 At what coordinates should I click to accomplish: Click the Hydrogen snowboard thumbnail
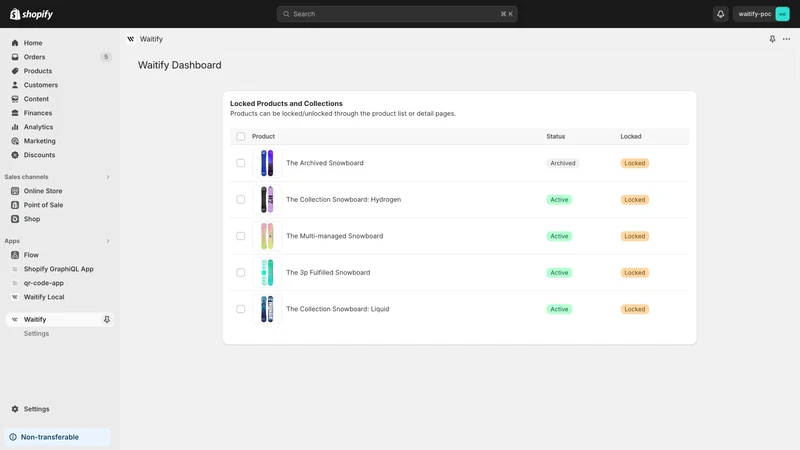(x=267, y=199)
